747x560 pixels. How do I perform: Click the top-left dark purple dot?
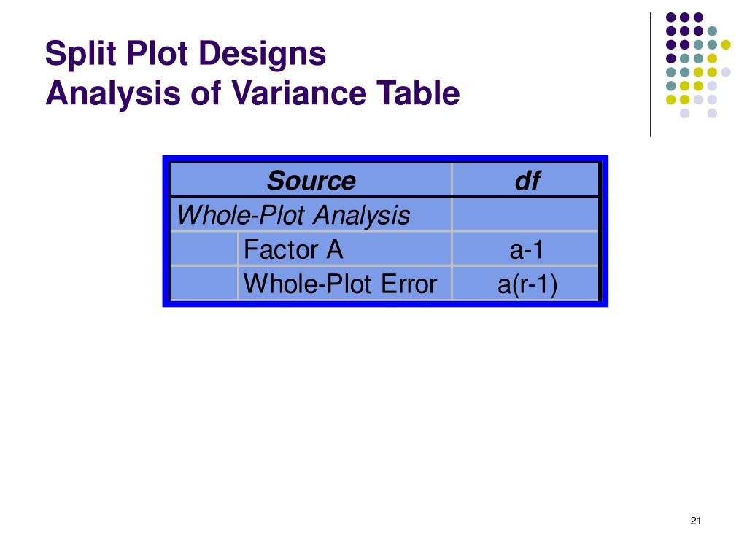pyautogui.click(x=671, y=17)
